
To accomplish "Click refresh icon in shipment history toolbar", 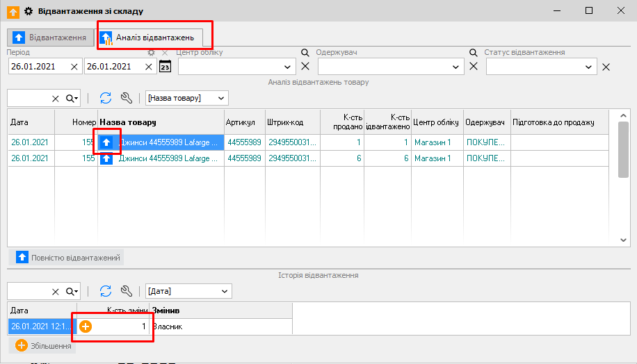I will click(106, 291).
